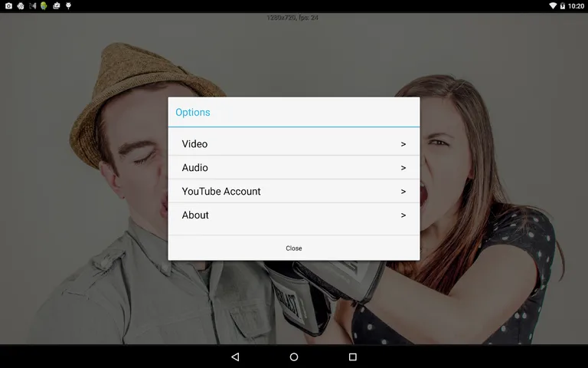Tap the green Android debug icon in status bar
The height and width of the screenshot is (368, 588).
(44, 5)
